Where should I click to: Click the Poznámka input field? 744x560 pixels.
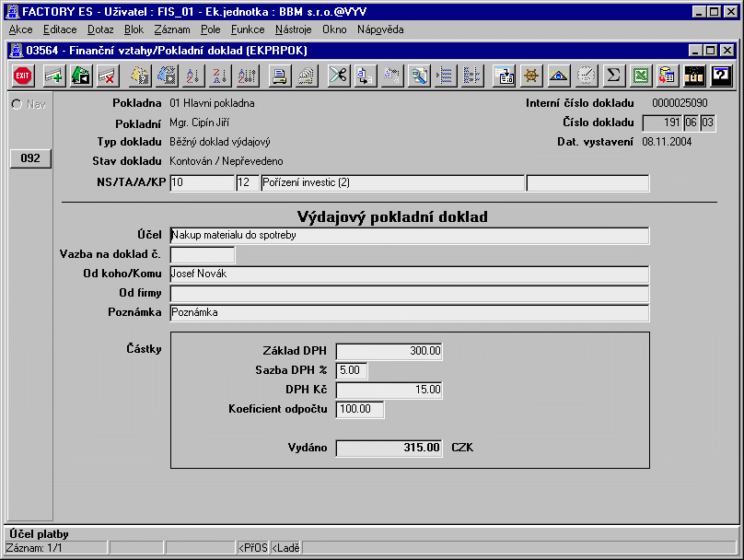pyautogui.click(x=410, y=313)
